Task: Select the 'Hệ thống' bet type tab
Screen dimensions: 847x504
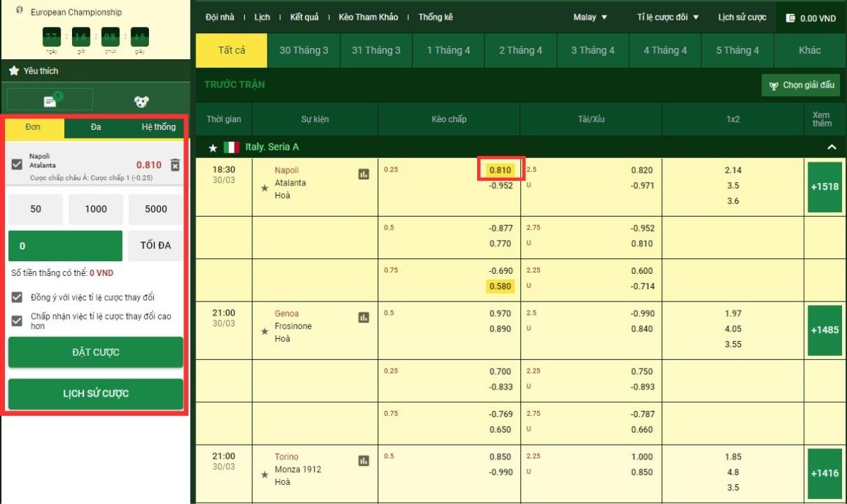Action: (x=158, y=127)
